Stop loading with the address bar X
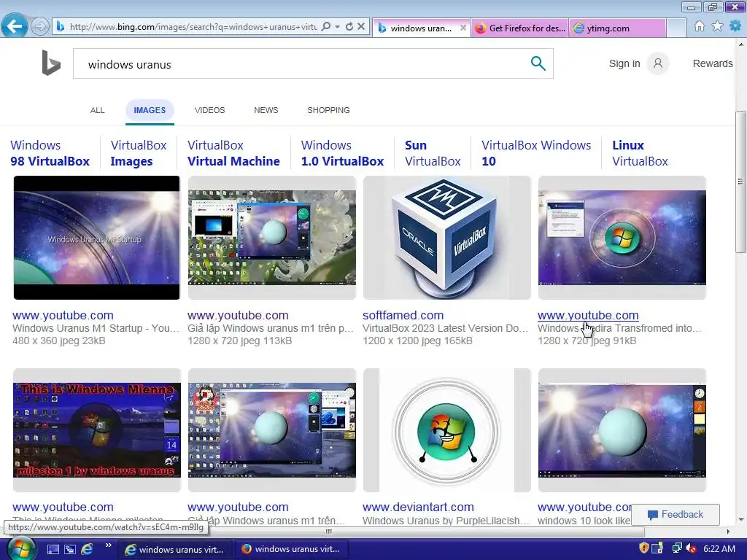This screenshot has width=747, height=560. click(361, 27)
